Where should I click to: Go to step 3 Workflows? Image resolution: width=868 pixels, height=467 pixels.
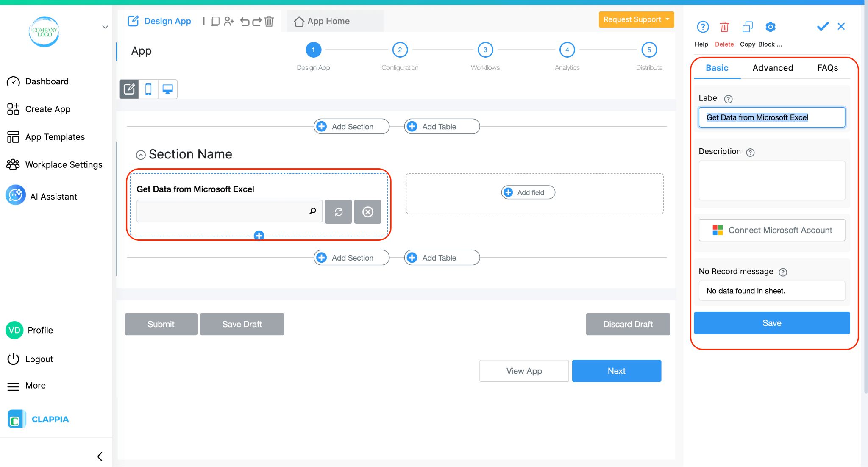coord(485,50)
